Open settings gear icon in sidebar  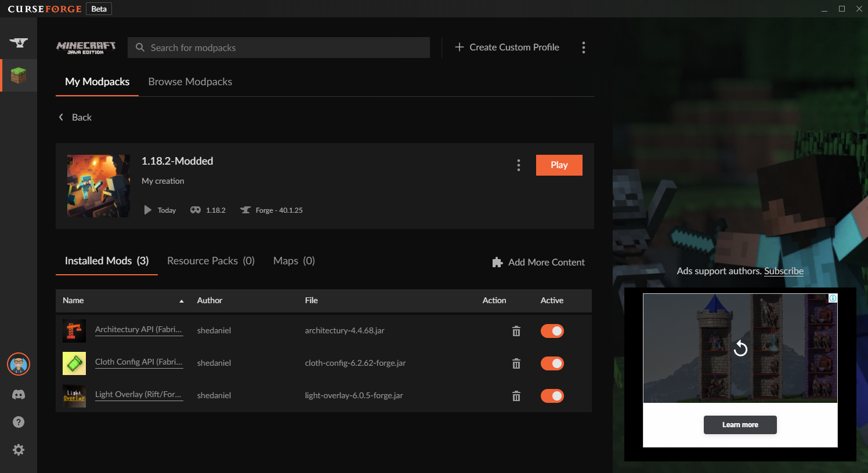(19, 450)
